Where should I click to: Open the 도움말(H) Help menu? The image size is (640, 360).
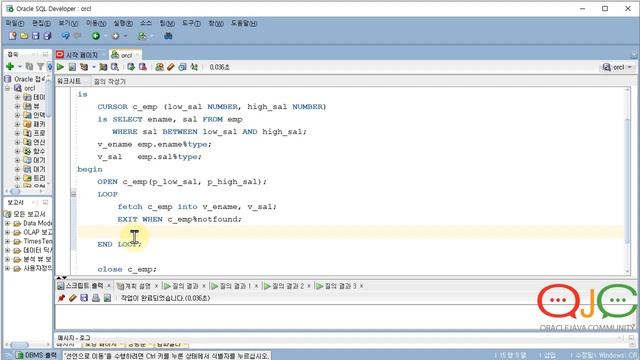[x=244, y=23]
